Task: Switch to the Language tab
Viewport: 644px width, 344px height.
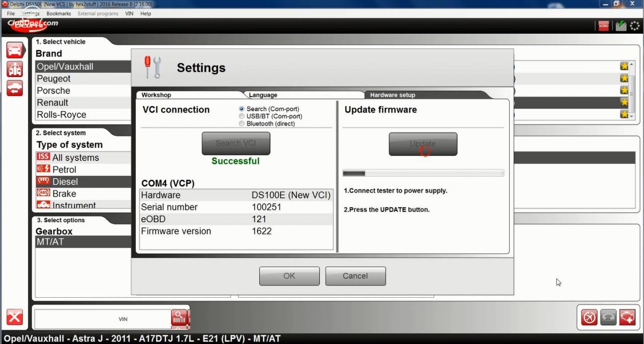Action: tap(304, 95)
